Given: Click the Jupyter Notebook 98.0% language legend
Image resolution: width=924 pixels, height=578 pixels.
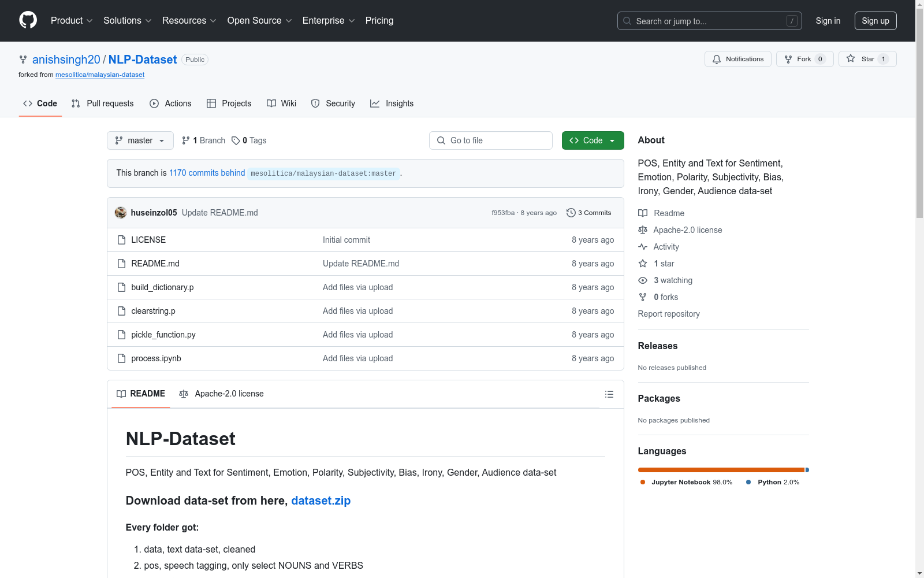Looking at the screenshot, I should [x=686, y=482].
